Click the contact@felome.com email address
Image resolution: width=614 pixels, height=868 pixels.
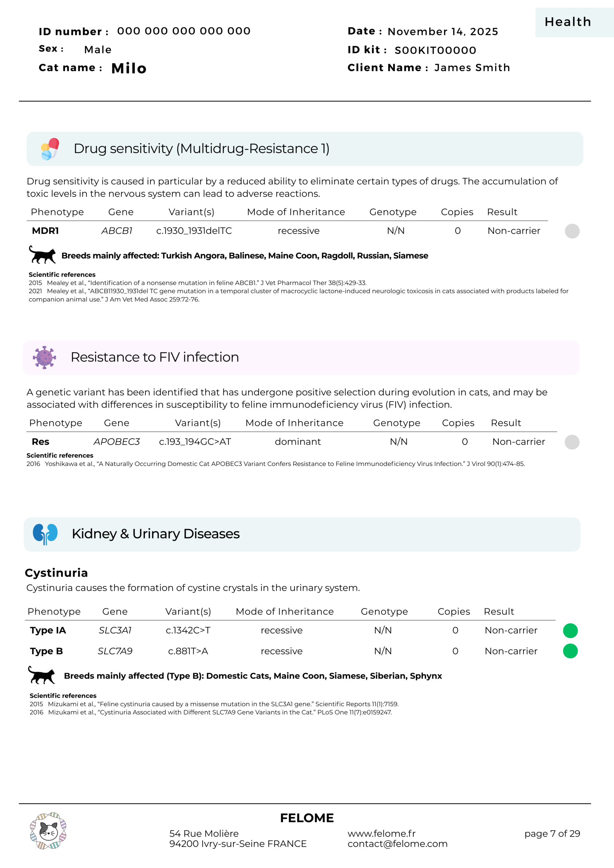[397, 844]
